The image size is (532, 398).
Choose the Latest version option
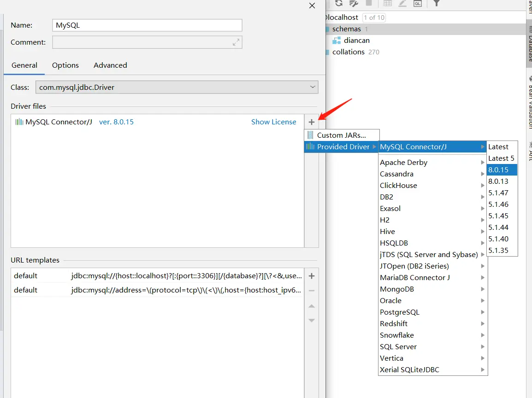point(502,147)
